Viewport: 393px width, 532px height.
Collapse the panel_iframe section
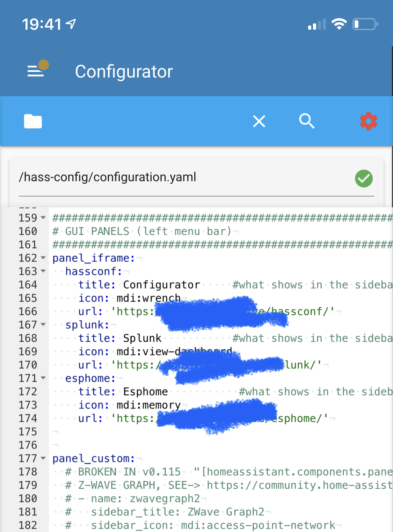[42, 258]
